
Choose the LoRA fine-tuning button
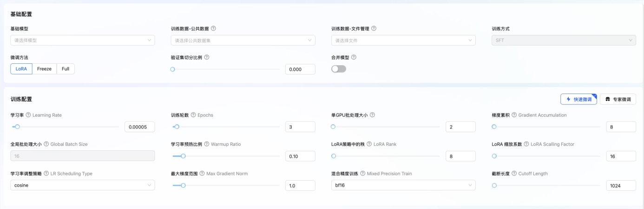pos(21,69)
